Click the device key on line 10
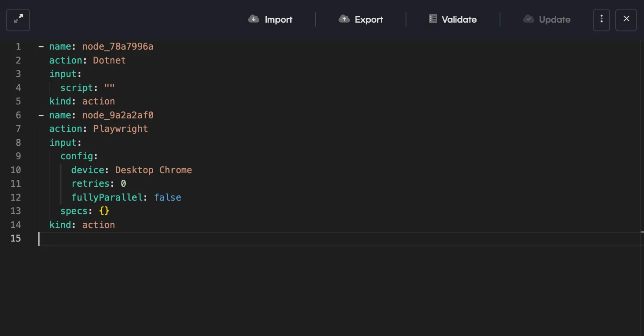The width and height of the screenshot is (644, 336). tap(88, 170)
